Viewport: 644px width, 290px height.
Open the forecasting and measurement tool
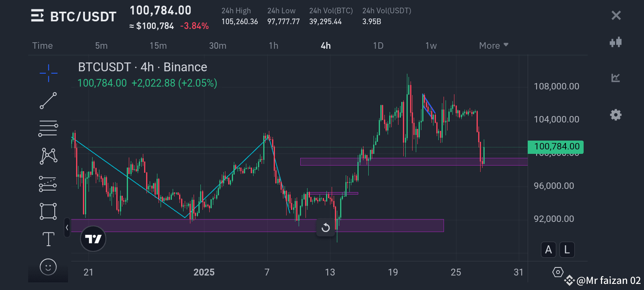pos(48,184)
